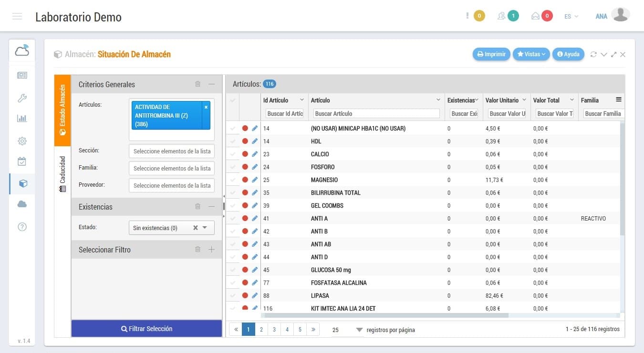The image size is (644, 353).
Task: Edit the MAGNESIO row with pencil icon
Action: tap(255, 180)
